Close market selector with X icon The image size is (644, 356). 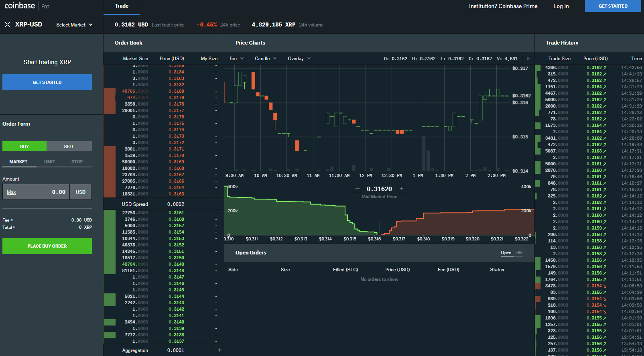[x=7, y=24]
